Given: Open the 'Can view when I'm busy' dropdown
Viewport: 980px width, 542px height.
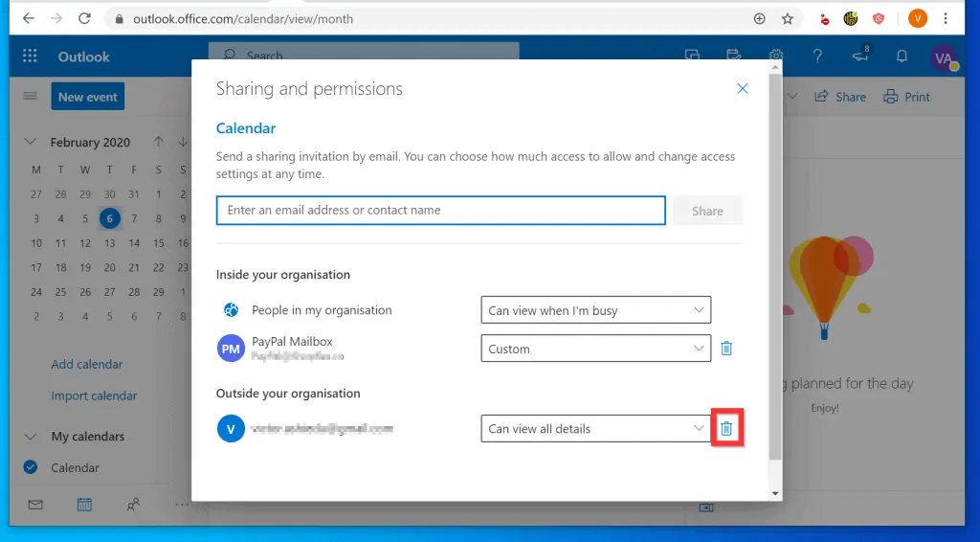Looking at the screenshot, I should (x=595, y=310).
